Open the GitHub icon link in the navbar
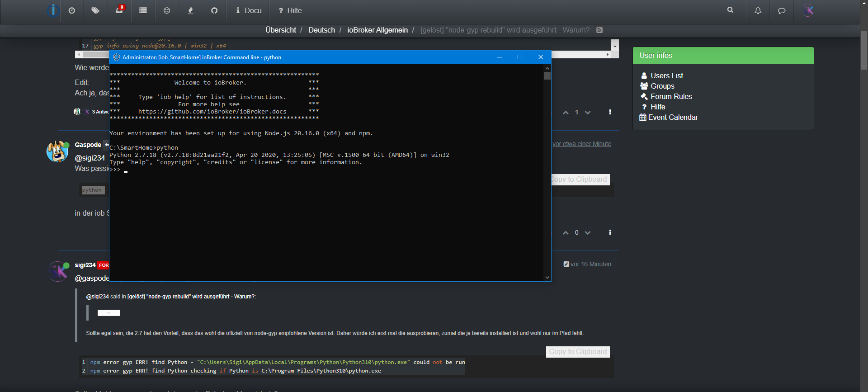This screenshot has height=392, width=868. tap(214, 10)
